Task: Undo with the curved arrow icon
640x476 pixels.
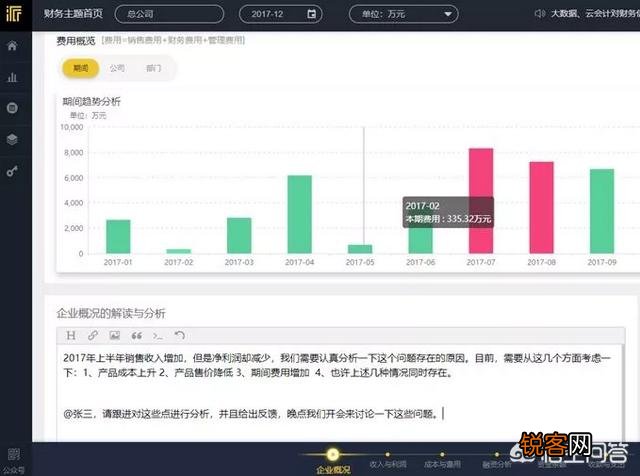Action: point(180,336)
